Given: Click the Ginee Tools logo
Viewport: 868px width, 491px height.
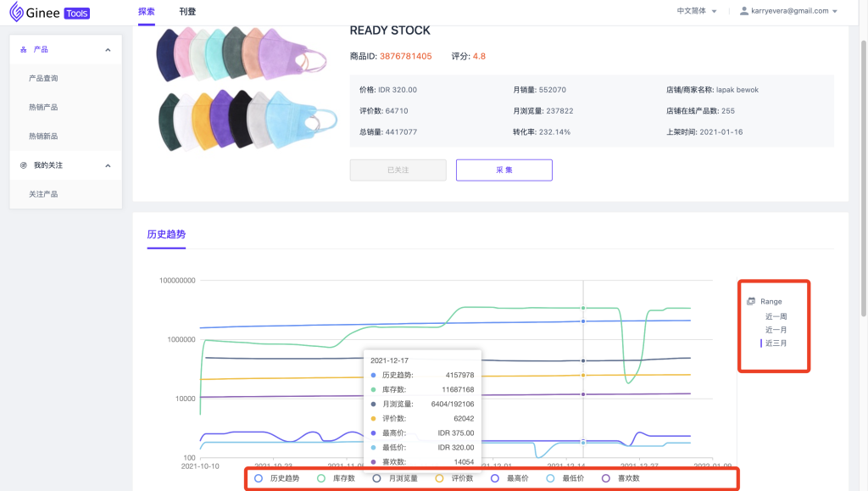Looking at the screenshot, I should [x=49, y=12].
